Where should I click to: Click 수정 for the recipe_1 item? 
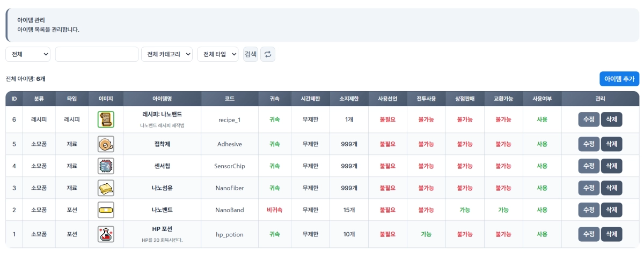point(588,120)
